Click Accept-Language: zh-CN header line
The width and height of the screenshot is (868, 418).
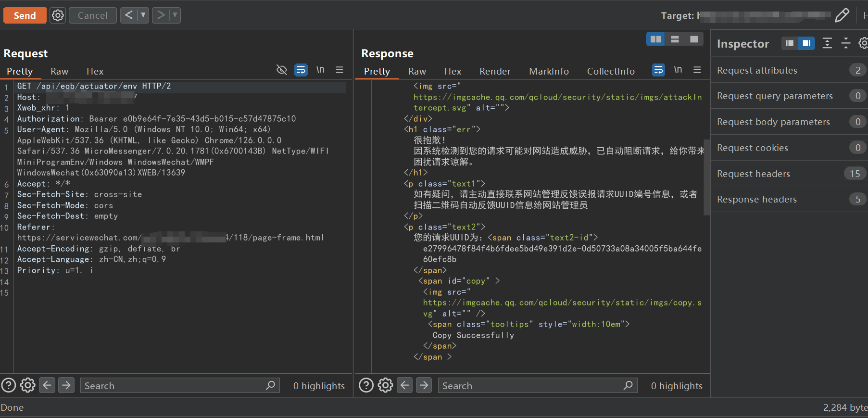click(x=92, y=259)
